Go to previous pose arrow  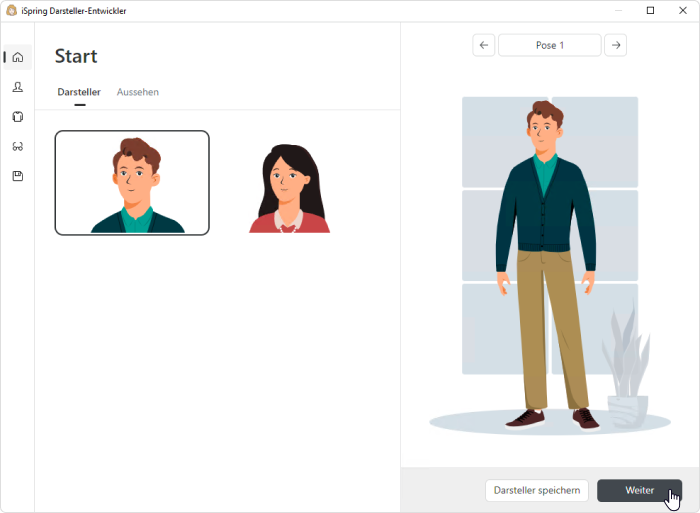pyautogui.click(x=483, y=45)
